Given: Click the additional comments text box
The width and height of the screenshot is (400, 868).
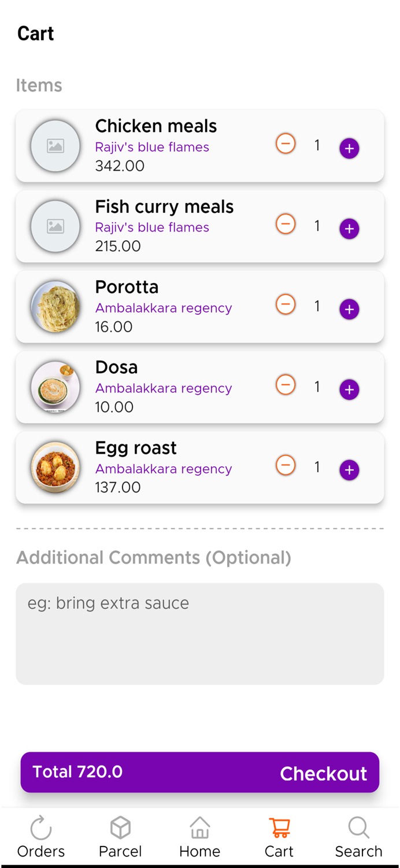Looking at the screenshot, I should [x=199, y=634].
